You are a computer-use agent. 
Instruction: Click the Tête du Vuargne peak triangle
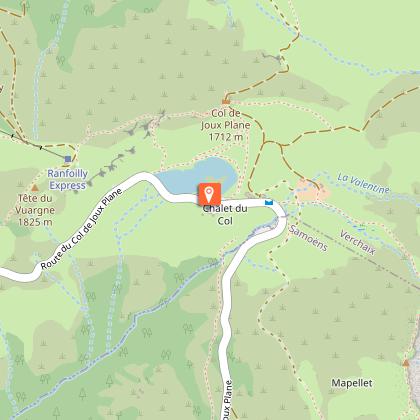pyautogui.click(x=35, y=188)
